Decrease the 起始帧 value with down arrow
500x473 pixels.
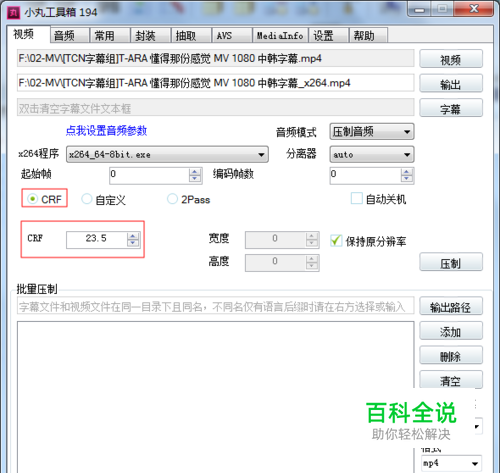[195, 179]
